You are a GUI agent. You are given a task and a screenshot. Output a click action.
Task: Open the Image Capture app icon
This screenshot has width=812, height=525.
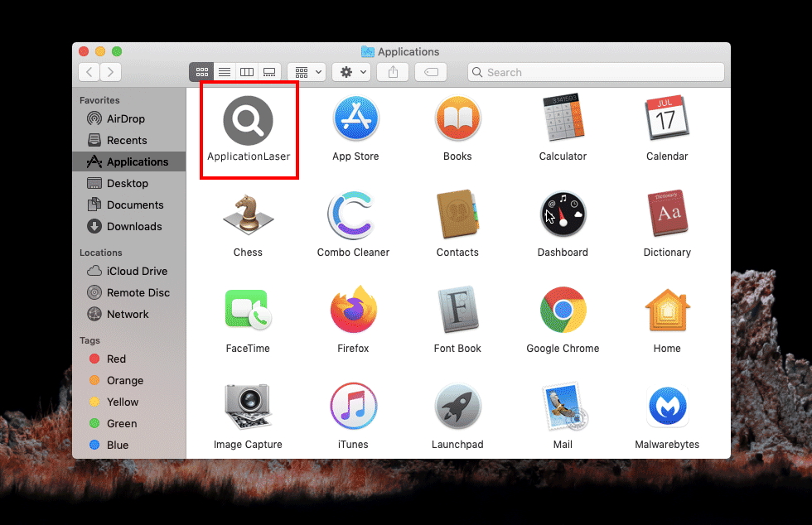(x=248, y=407)
